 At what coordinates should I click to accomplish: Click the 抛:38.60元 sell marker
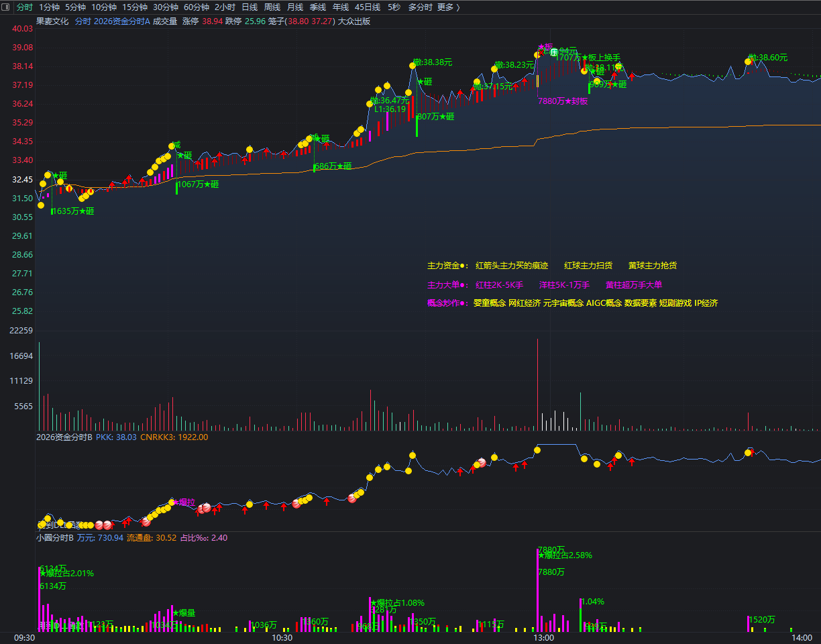(769, 58)
